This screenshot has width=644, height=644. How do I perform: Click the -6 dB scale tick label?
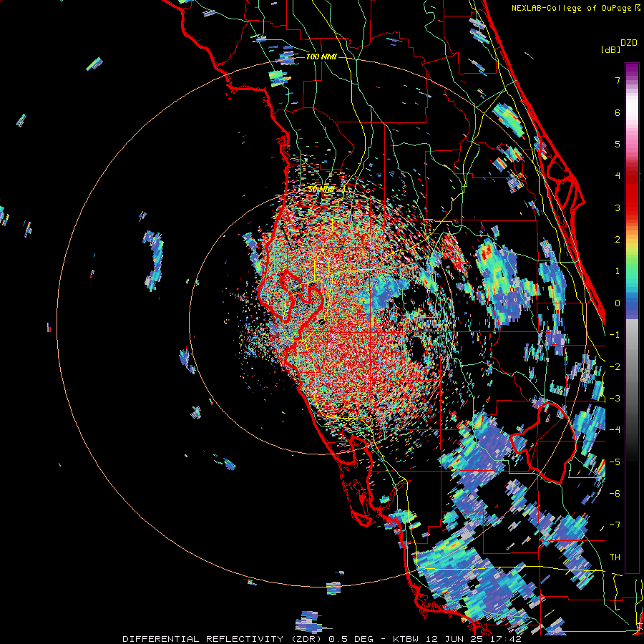[615, 494]
